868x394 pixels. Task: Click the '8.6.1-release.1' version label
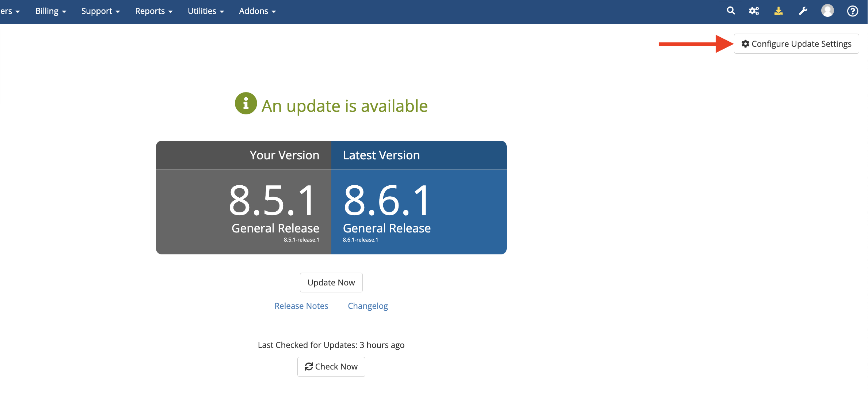click(x=361, y=240)
